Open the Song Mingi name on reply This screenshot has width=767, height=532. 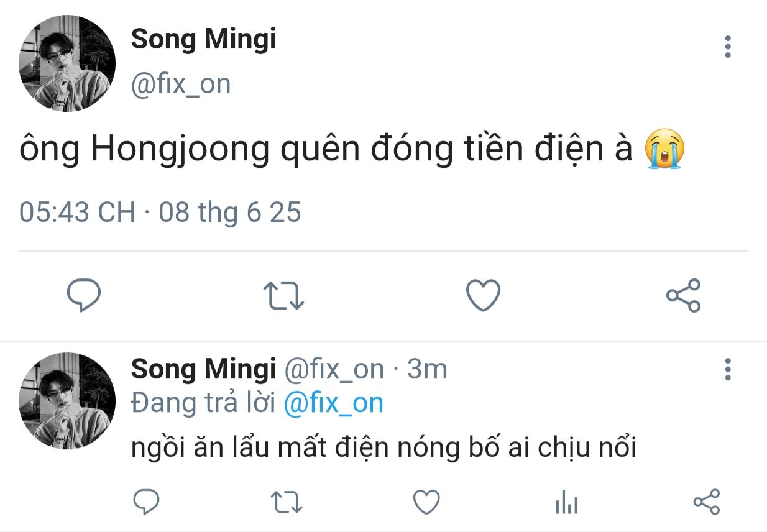203,369
